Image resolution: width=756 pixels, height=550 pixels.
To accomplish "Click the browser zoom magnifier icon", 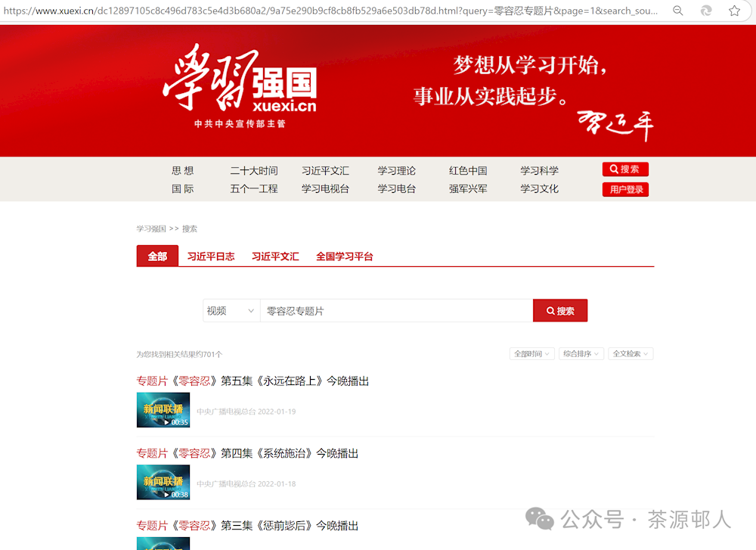I will click(x=678, y=11).
